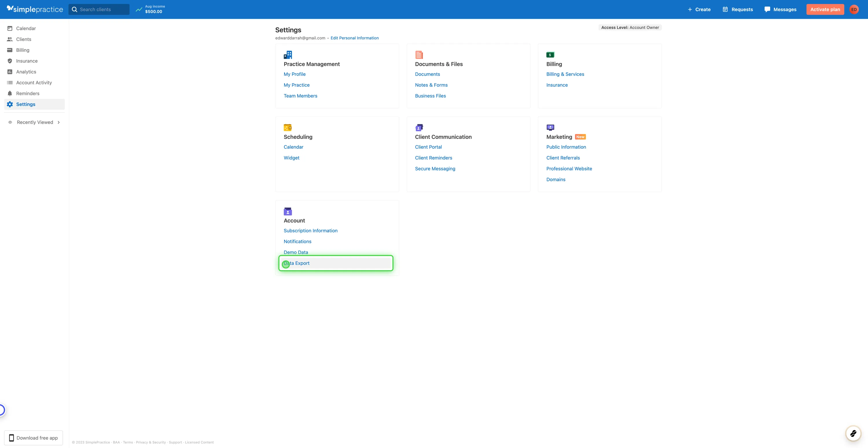Screen dimensions: 868x448
Task: Open Secure Messaging settings
Action: click(x=435, y=168)
